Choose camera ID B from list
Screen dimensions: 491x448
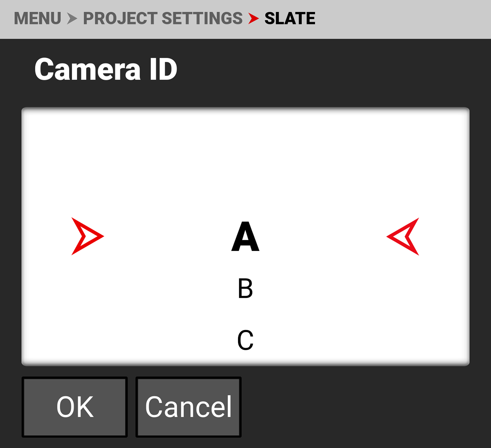[245, 289]
